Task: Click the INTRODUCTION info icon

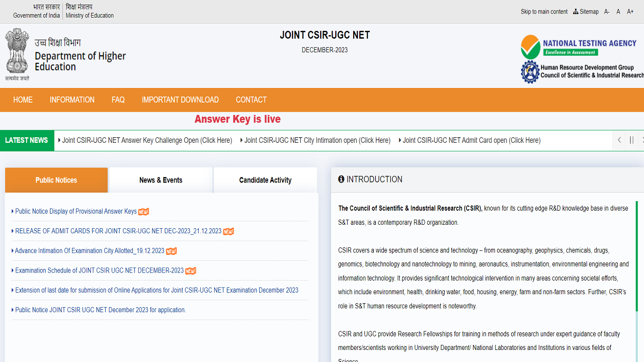Action: tap(341, 179)
